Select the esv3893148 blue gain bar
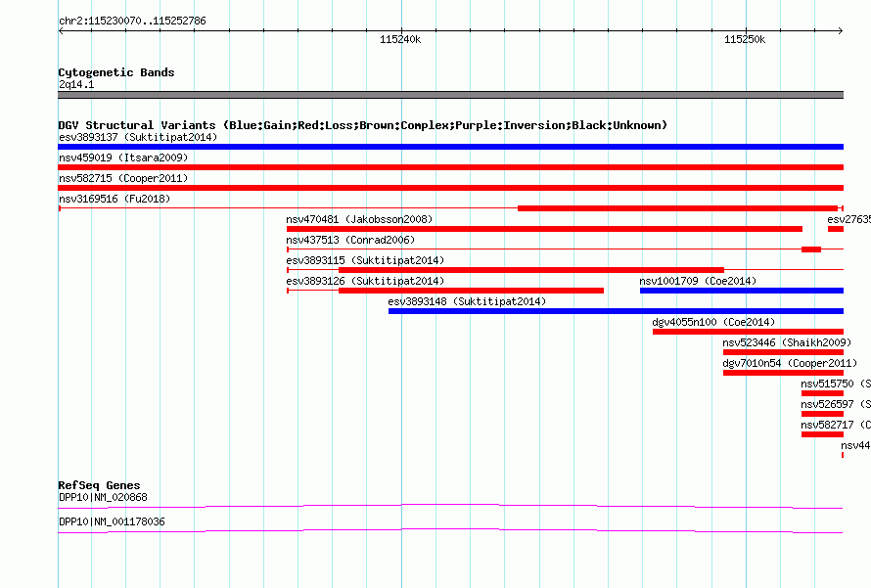 pyautogui.click(x=616, y=311)
